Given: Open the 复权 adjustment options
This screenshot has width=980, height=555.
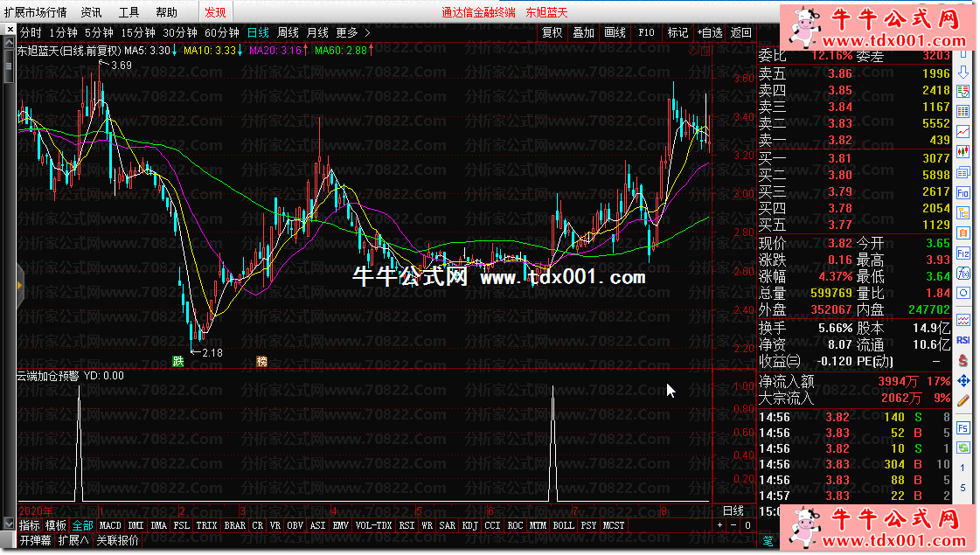Looking at the screenshot, I should 552,32.
